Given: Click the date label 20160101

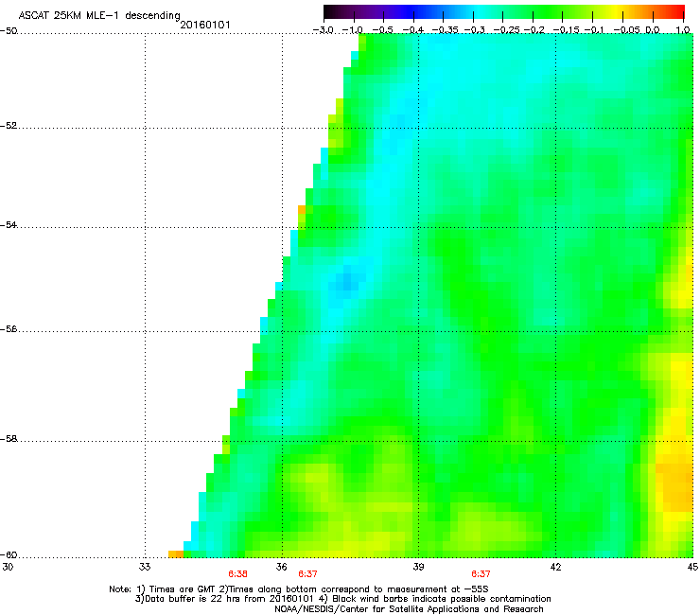Looking at the screenshot, I should [x=205, y=25].
